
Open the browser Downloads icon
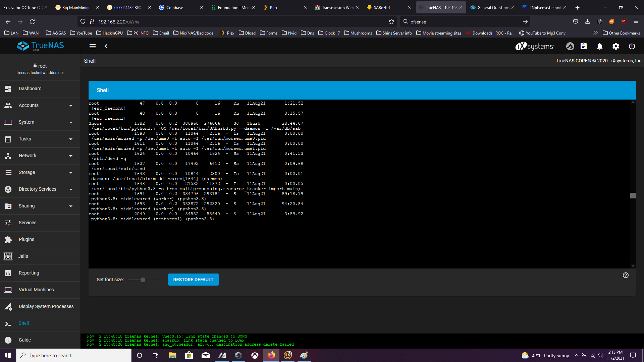click(x=587, y=21)
